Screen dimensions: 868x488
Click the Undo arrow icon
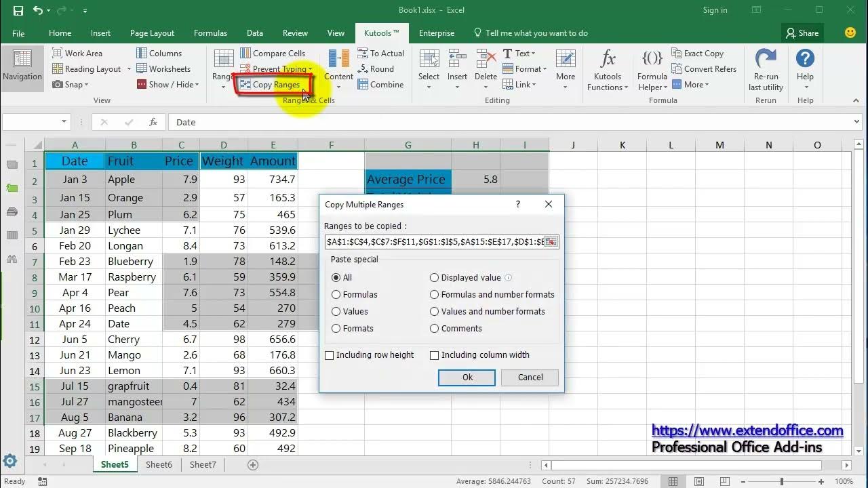pos(38,11)
